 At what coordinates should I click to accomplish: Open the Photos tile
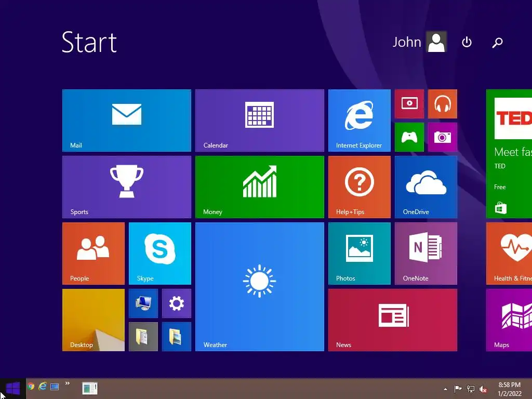(x=360, y=254)
